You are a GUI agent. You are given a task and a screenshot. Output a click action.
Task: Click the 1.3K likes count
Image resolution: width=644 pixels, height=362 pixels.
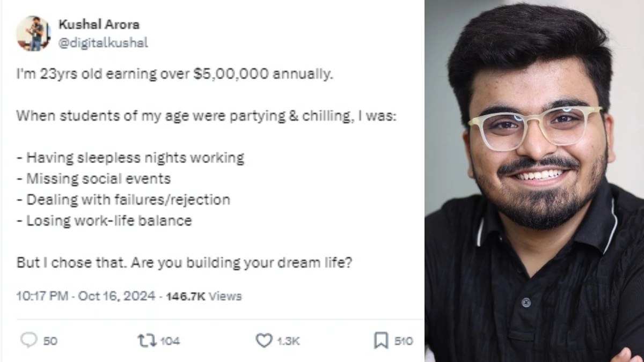[288, 341]
